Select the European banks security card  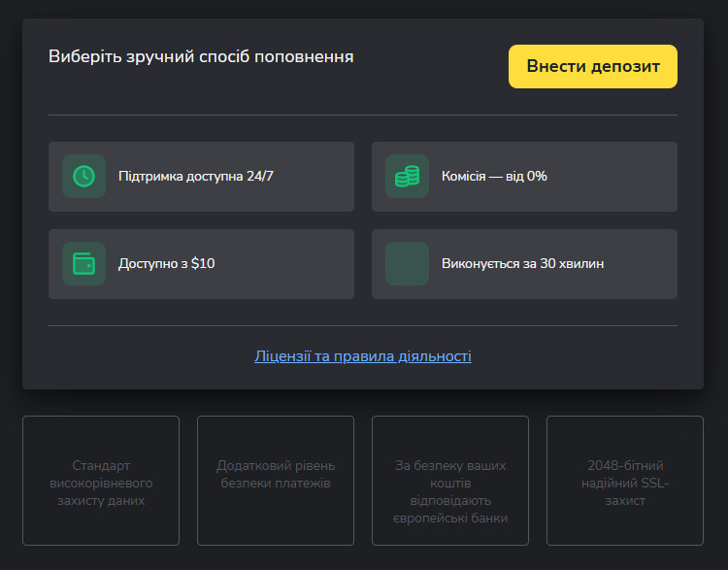[x=450, y=482]
